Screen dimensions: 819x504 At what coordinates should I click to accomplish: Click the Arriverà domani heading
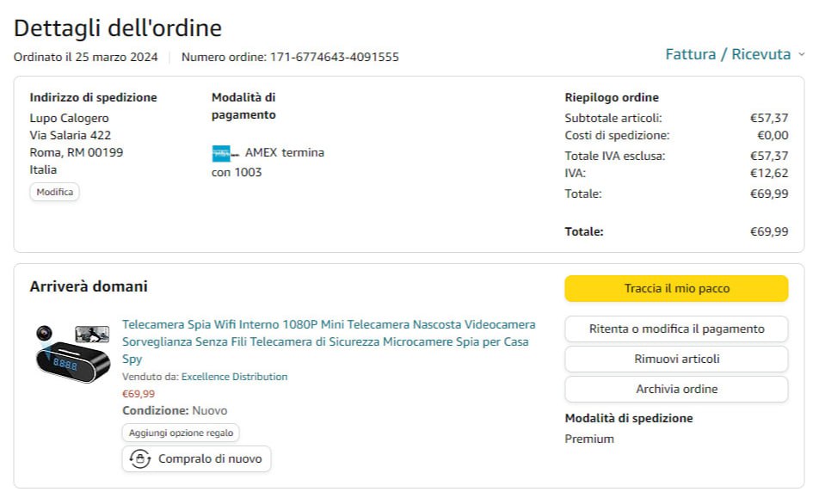pyautogui.click(x=89, y=286)
